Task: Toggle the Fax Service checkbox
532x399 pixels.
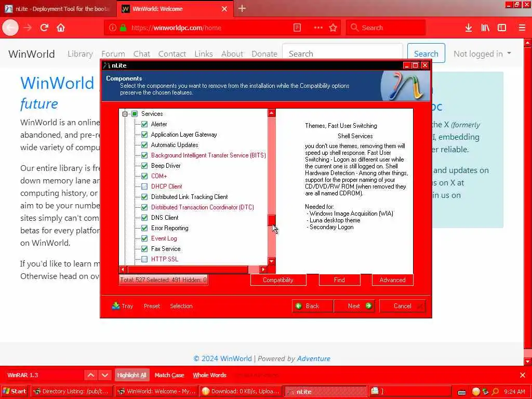Action: tap(144, 249)
